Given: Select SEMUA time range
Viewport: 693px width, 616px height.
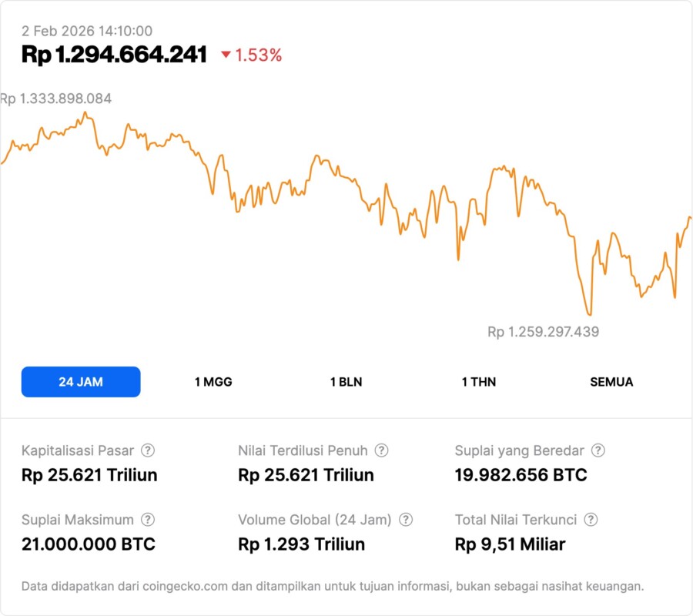Looking at the screenshot, I should [x=611, y=382].
